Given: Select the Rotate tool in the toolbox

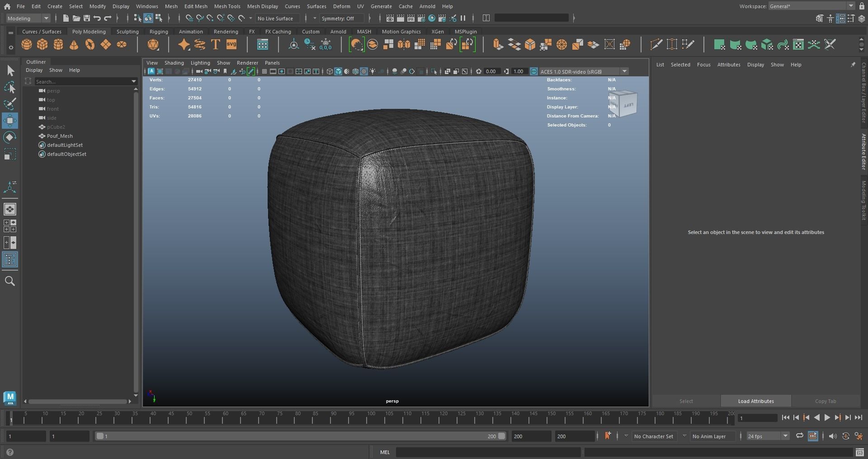Looking at the screenshot, I should click(10, 137).
